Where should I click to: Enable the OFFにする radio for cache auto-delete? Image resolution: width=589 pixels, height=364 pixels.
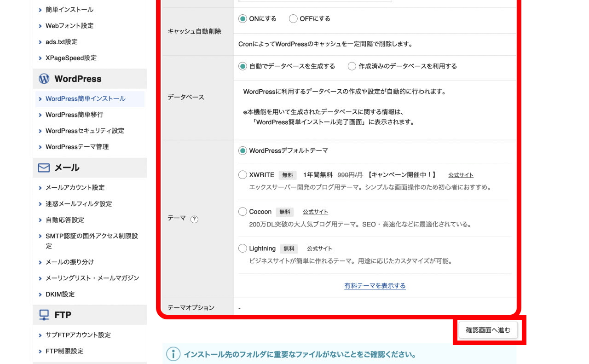pos(293,18)
